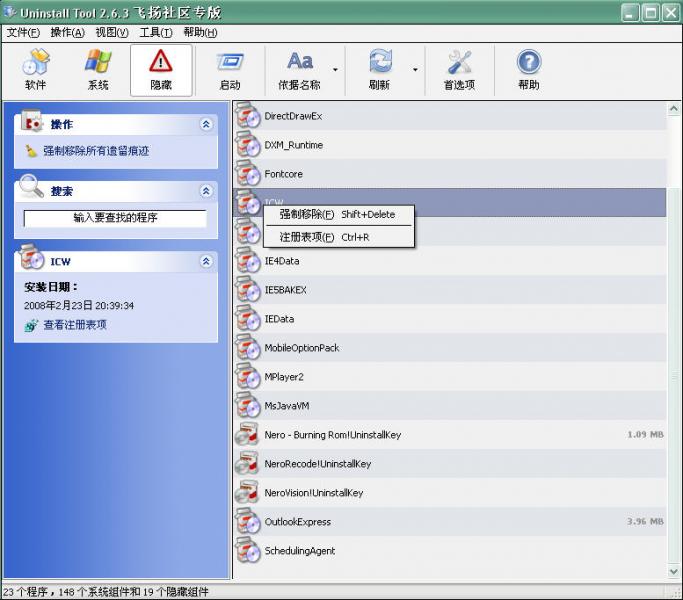The width and height of the screenshot is (683, 600).
Task: Click the 查看注册表项 link
Action: click(75, 325)
